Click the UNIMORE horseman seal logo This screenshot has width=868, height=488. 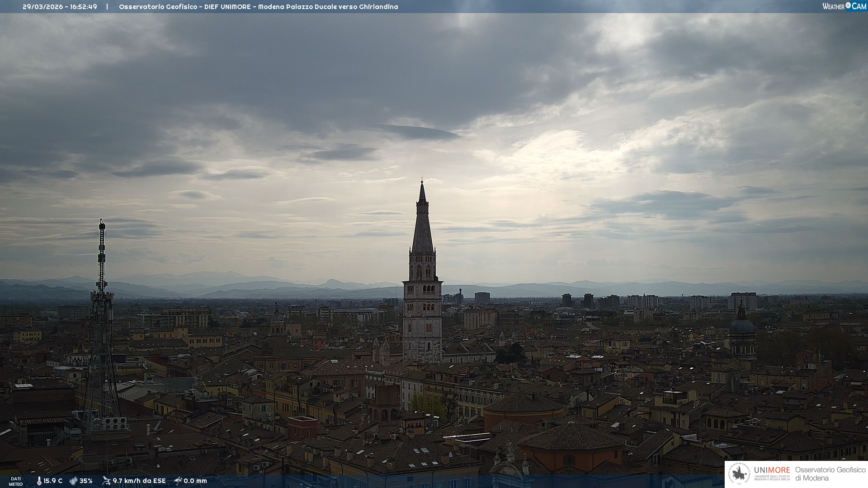tap(739, 474)
